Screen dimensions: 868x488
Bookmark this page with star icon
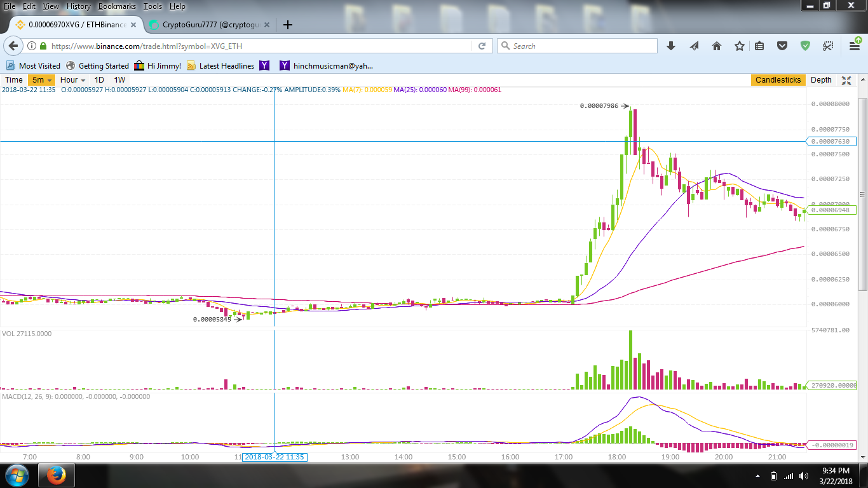(740, 46)
